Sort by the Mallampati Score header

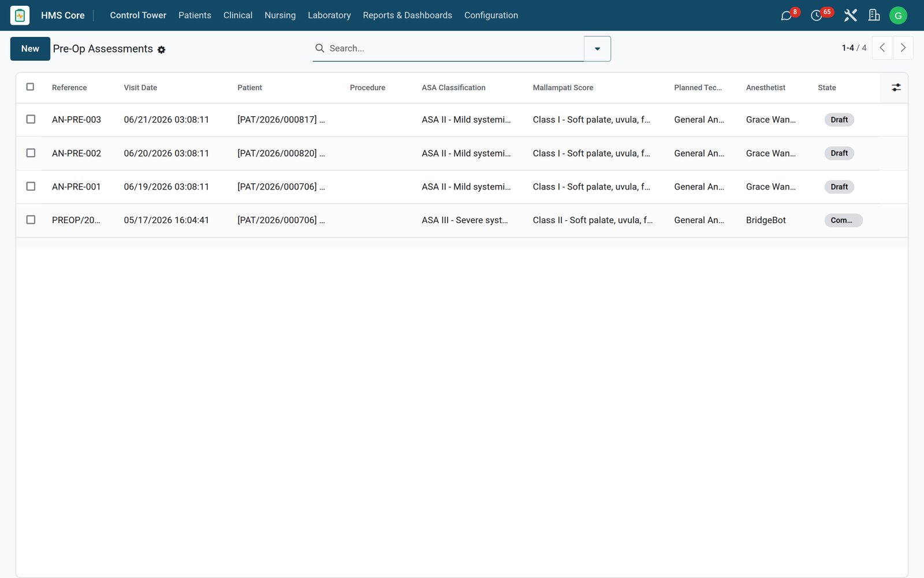[x=563, y=87]
